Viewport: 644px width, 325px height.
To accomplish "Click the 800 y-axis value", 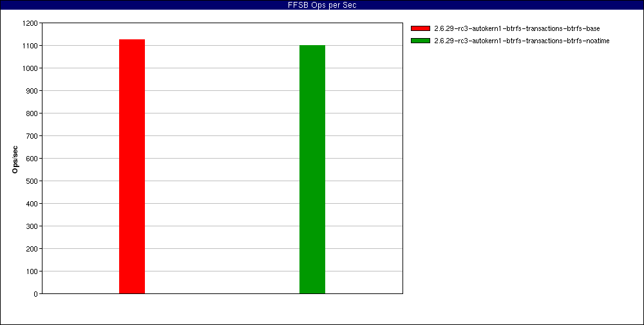I will pyautogui.click(x=32, y=113).
